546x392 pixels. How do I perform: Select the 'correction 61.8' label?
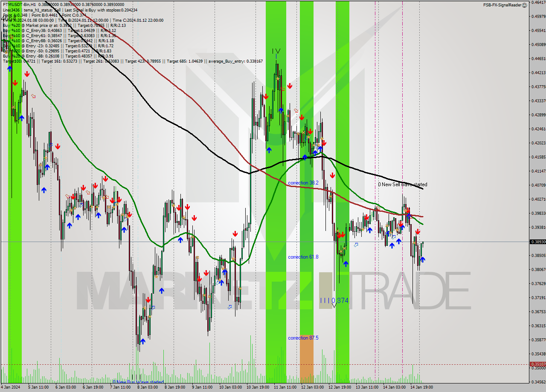tap(303, 257)
